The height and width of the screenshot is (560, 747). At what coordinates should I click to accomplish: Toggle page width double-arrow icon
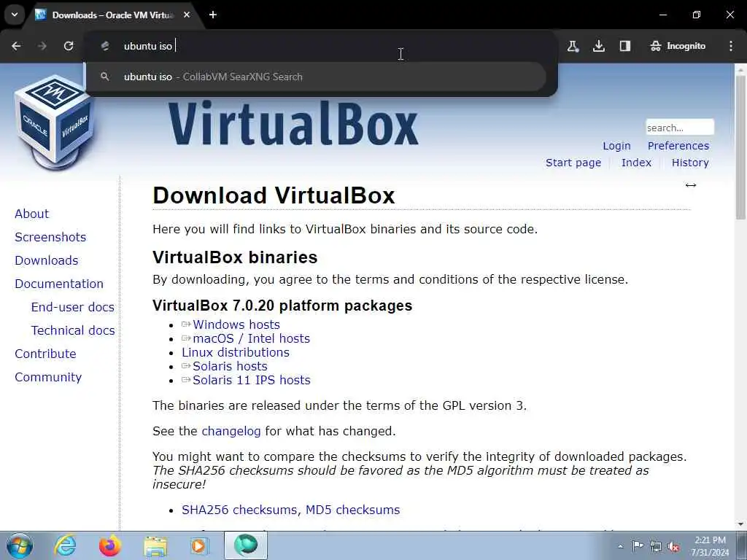tap(691, 185)
